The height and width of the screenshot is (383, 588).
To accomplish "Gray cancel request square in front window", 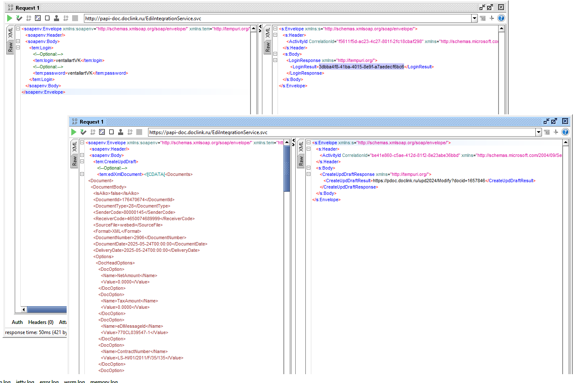I will coord(139,132).
